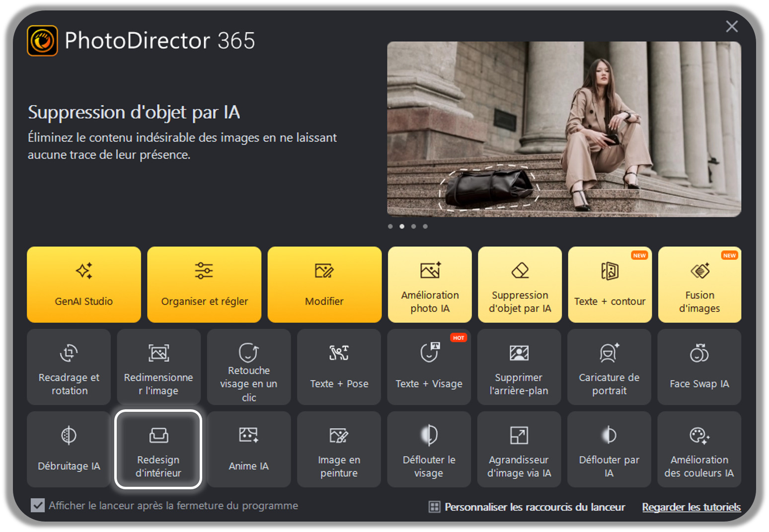769x532 pixels.
Task: Click the 'Suppression d'objet par IA' heading
Action: click(x=134, y=112)
